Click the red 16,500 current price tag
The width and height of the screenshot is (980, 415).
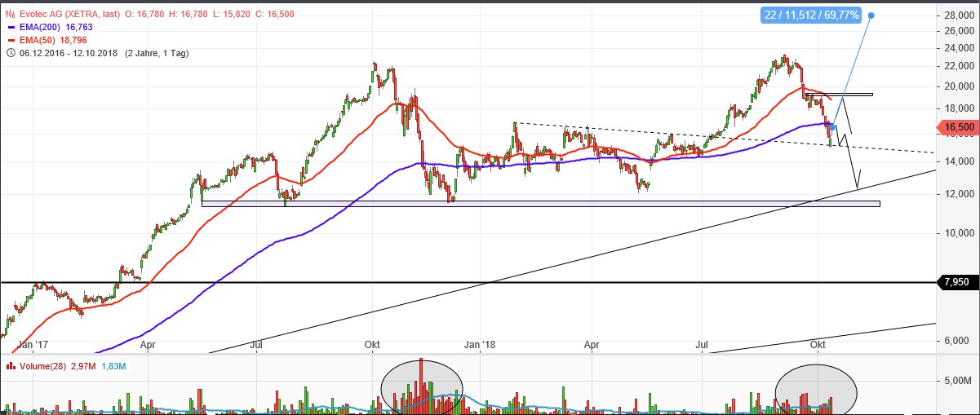pos(959,127)
